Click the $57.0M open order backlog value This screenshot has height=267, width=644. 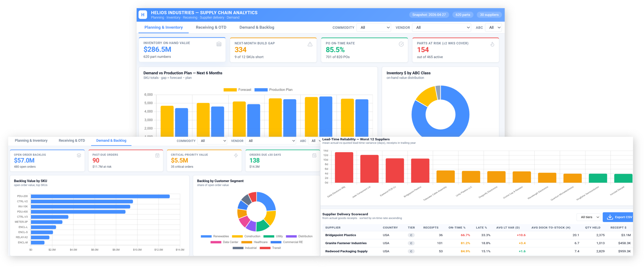pos(24,160)
